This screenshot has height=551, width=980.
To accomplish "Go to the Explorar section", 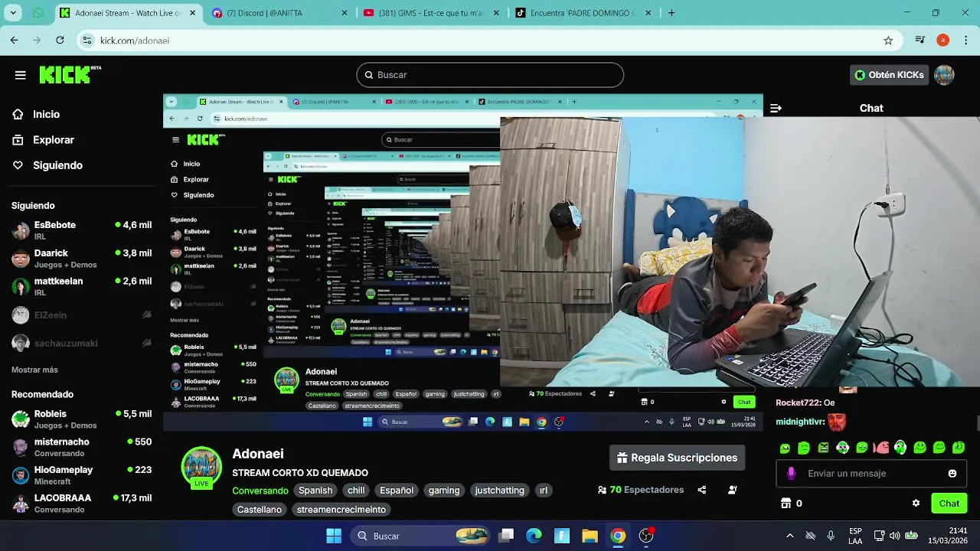I will tap(54, 140).
